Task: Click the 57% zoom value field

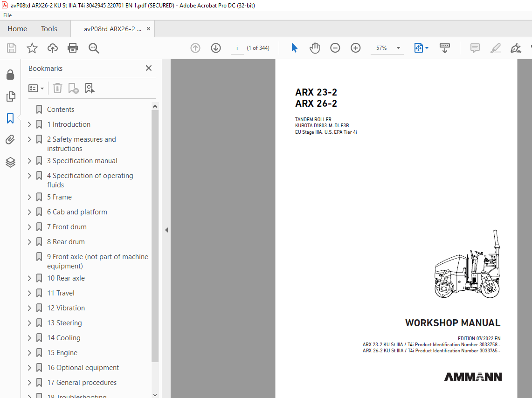Action: point(381,48)
